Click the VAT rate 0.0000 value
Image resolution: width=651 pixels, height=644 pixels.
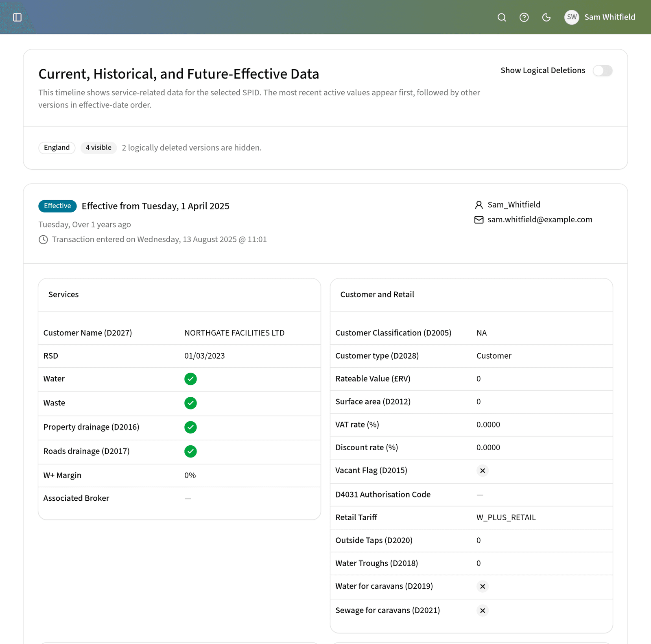click(x=488, y=425)
